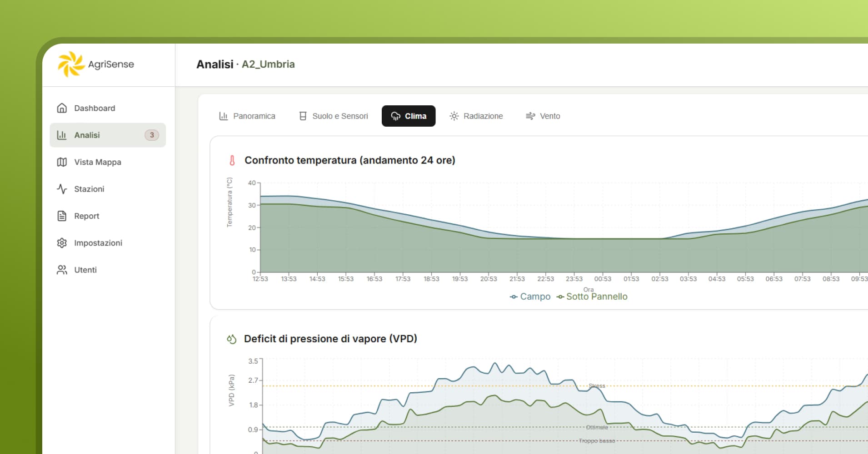This screenshot has width=868, height=454.
Task: Click the A2_Umbria station name in header
Action: (x=268, y=64)
